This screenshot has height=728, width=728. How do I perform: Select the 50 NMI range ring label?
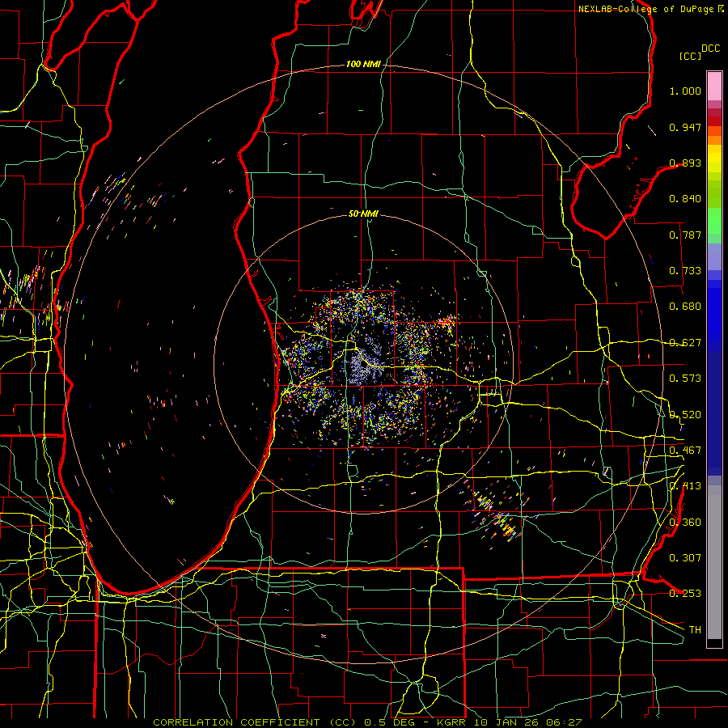(363, 214)
